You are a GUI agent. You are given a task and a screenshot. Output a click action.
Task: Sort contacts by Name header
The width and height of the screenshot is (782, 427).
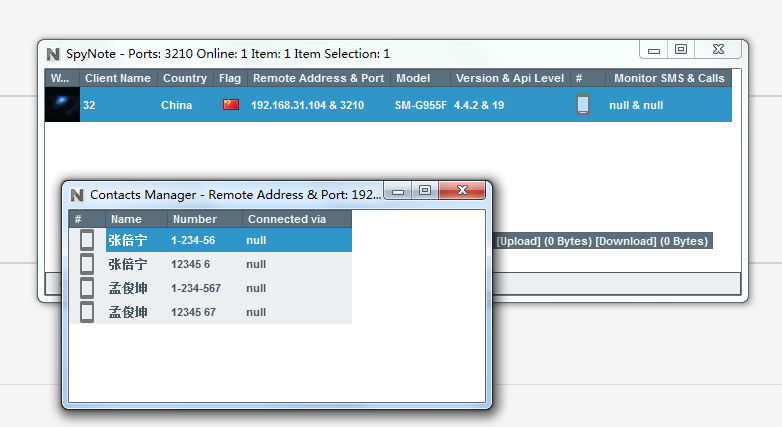tap(136, 219)
